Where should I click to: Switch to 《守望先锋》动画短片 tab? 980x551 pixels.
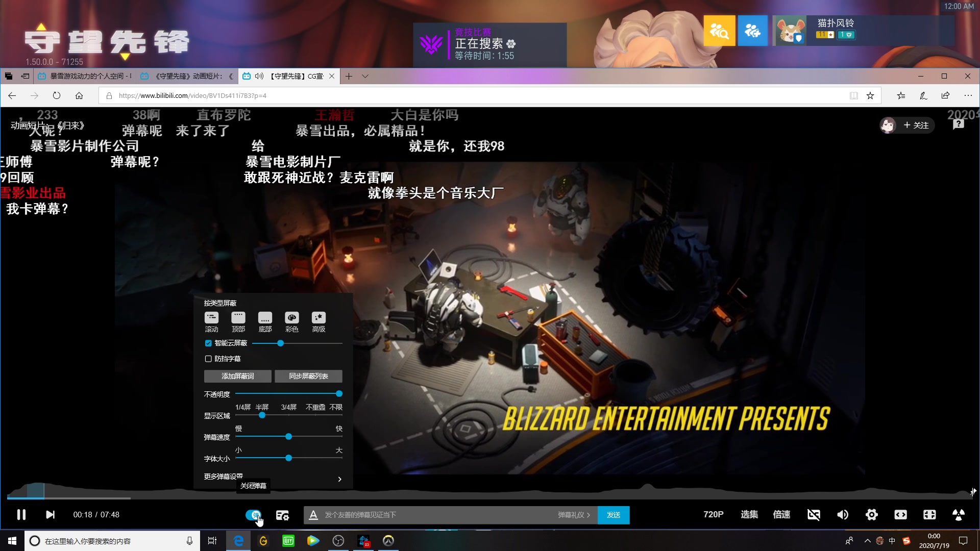pos(186,76)
